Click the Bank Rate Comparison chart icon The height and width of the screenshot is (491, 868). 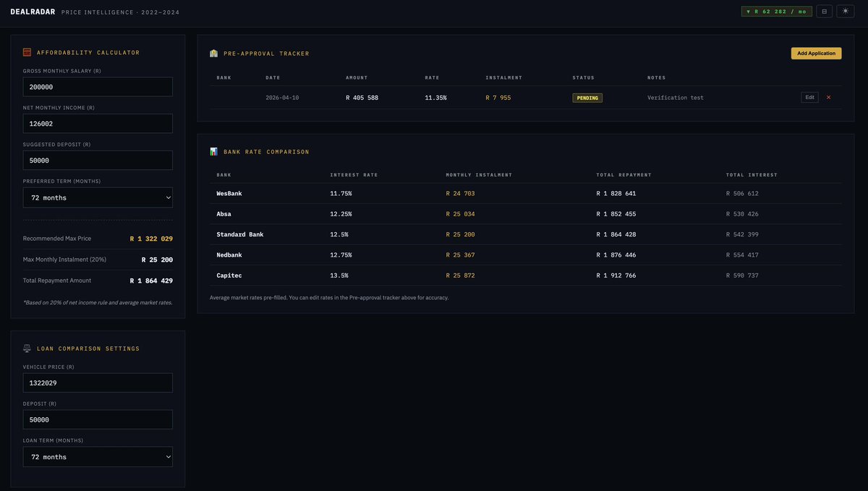click(x=213, y=152)
